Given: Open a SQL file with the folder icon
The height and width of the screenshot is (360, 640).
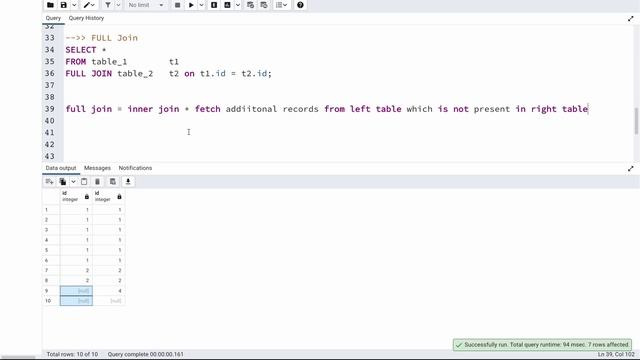Looking at the screenshot, I should [50, 5].
